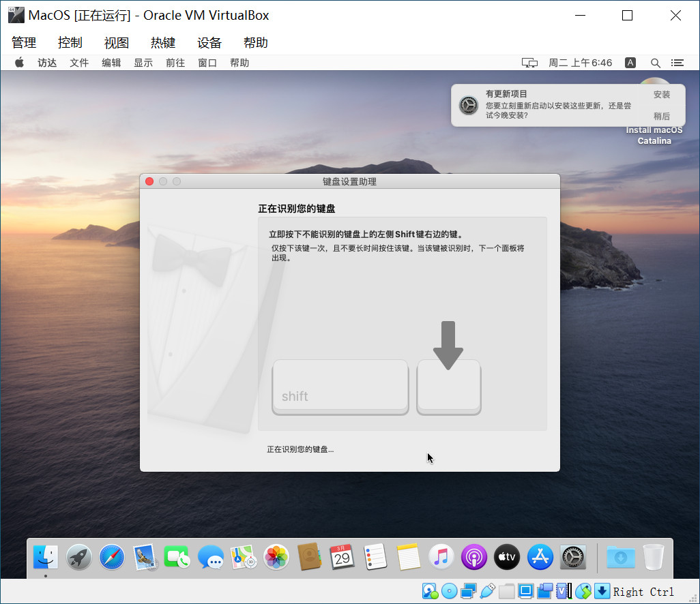Click keyboard capture arrow icon by Right Ctrl
This screenshot has width=700, height=604.
click(602, 592)
